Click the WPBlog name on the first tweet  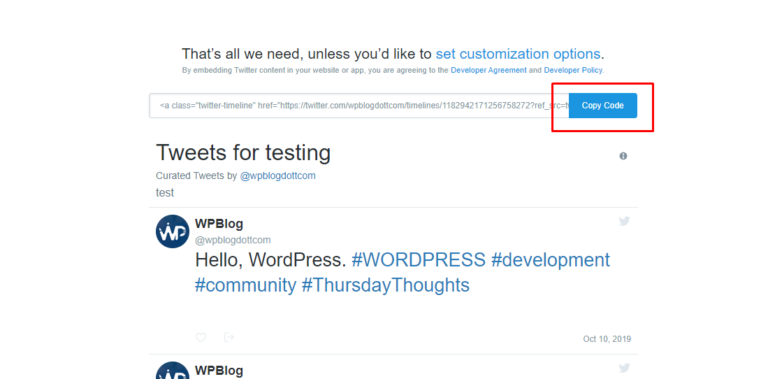(x=219, y=224)
